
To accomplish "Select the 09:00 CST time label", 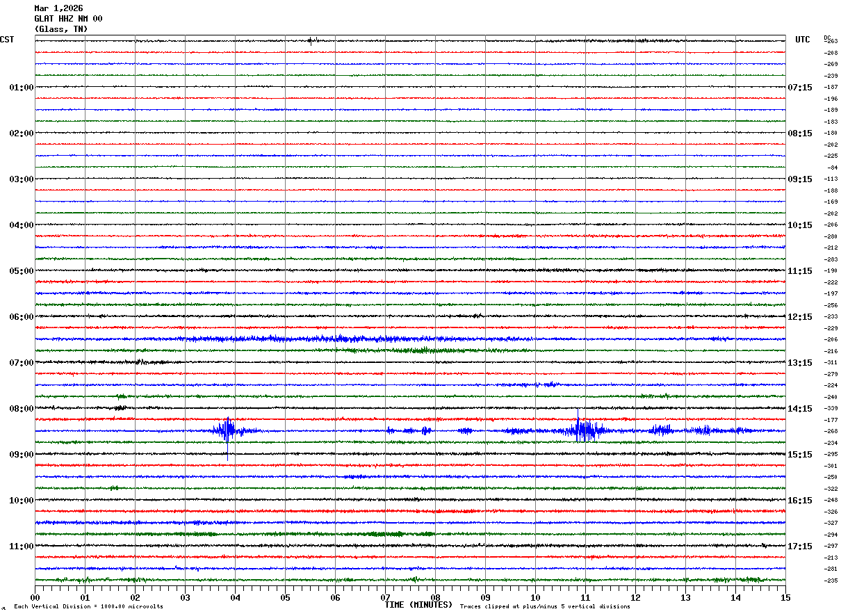I will coord(22,455).
